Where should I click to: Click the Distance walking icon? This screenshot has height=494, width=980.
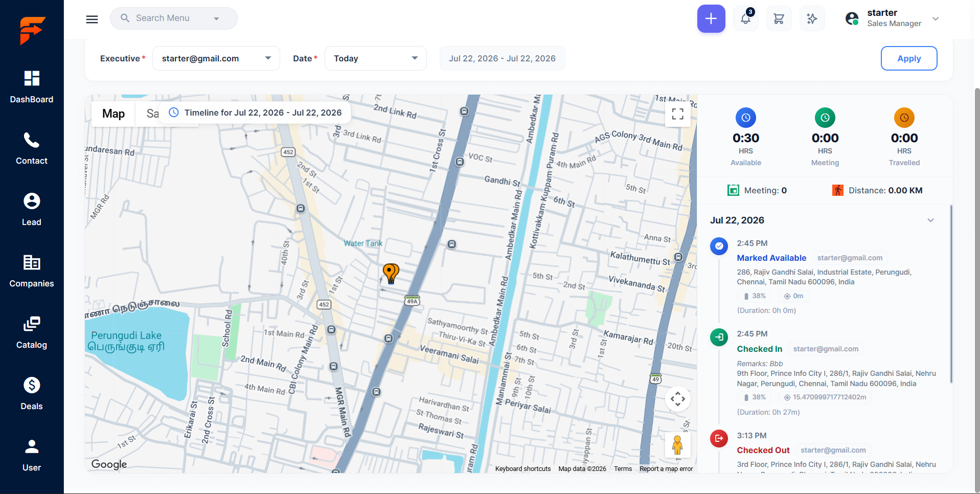point(838,190)
